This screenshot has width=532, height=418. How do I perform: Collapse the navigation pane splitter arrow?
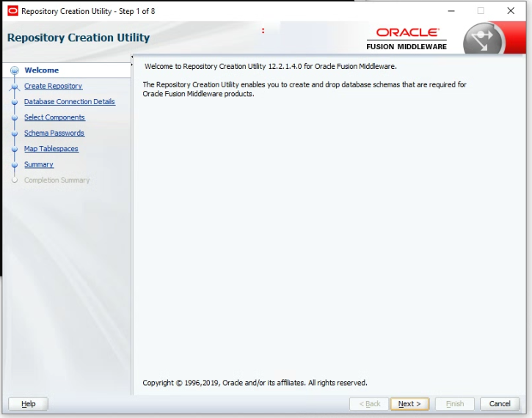pos(132,57)
